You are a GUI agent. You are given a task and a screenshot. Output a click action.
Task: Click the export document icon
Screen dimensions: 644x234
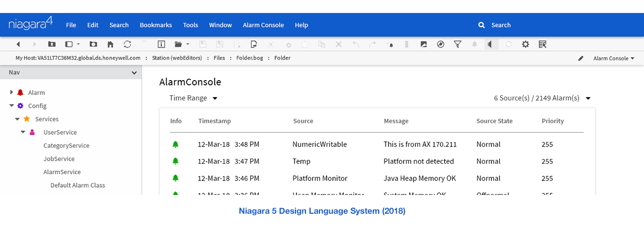click(254, 45)
